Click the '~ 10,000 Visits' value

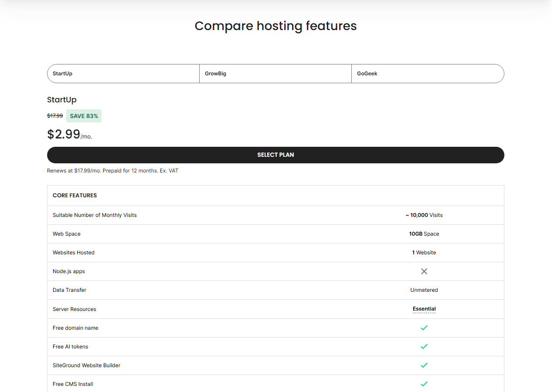click(x=424, y=215)
